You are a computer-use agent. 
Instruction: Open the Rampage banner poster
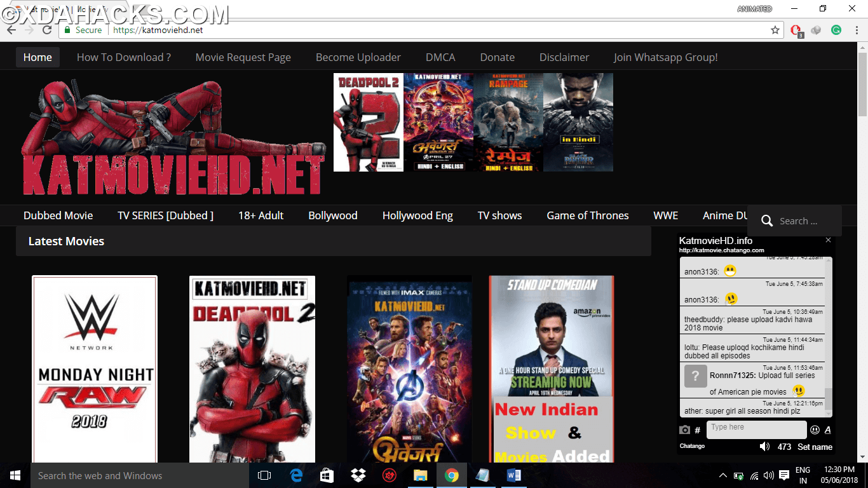click(x=508, y=122)
